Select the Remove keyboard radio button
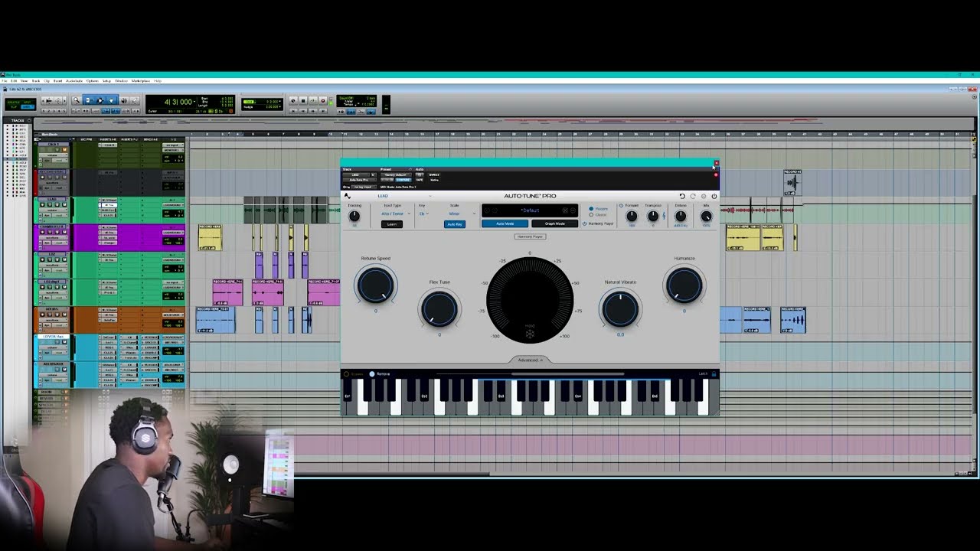The width and height of the screenshot is (980, 551). tap(372, 374)
